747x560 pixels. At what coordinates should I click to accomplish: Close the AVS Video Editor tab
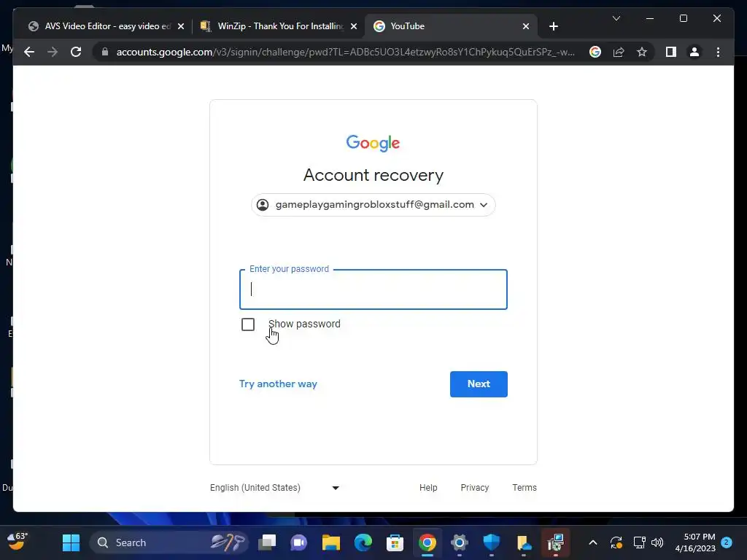click(x=181, y=26)
